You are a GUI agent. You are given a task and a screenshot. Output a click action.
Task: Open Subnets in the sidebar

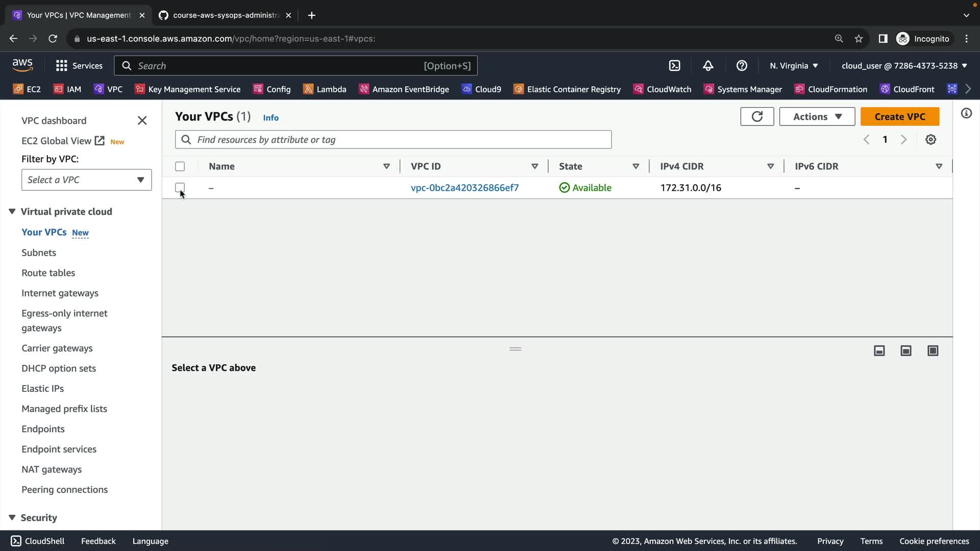click(39, 253)
